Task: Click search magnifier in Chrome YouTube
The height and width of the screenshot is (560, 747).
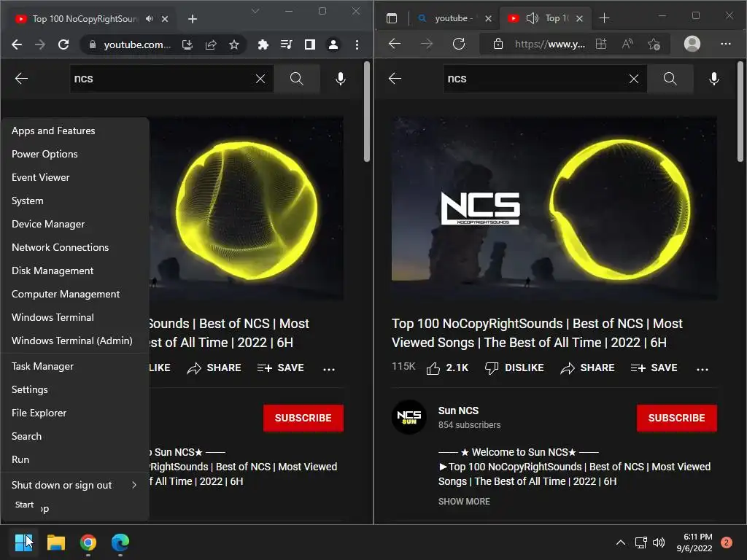Action: 296,79
